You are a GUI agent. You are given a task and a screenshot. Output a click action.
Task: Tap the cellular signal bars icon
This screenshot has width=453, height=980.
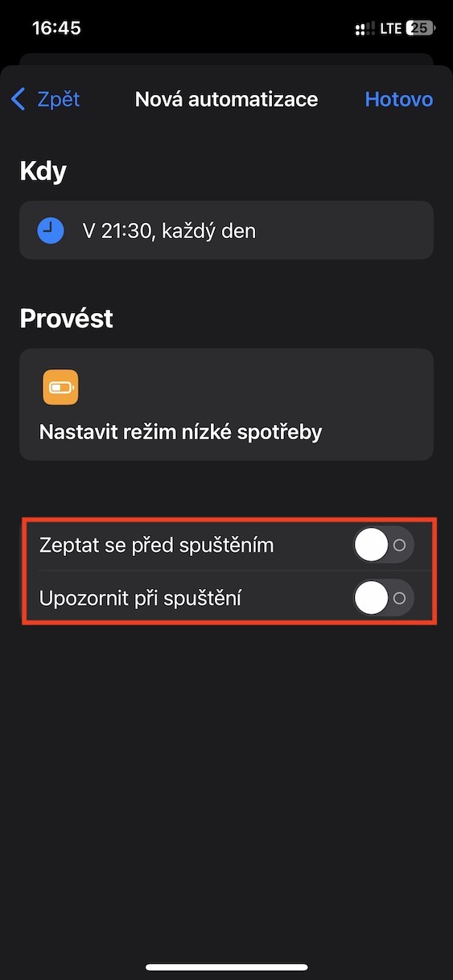364,28
